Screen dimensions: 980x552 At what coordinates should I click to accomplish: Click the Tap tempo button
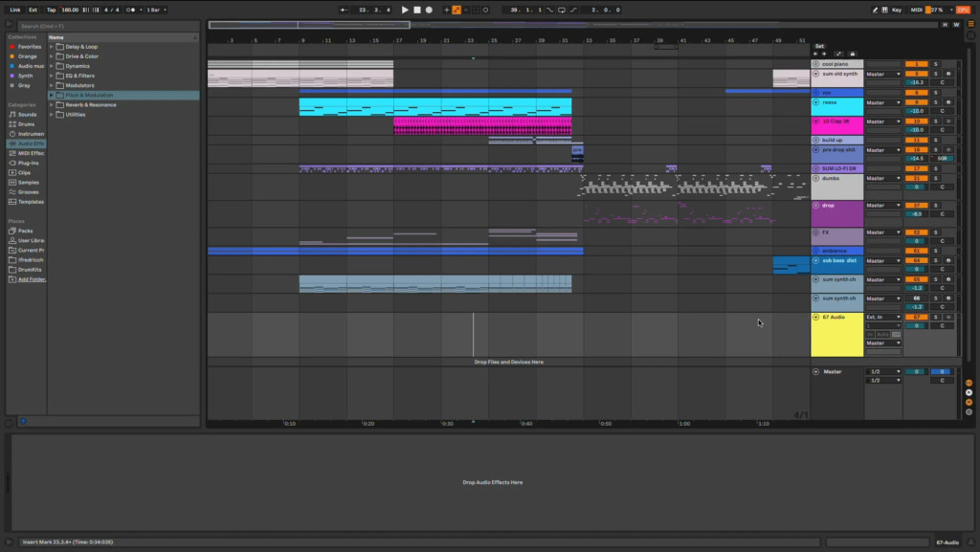[51, 10]
